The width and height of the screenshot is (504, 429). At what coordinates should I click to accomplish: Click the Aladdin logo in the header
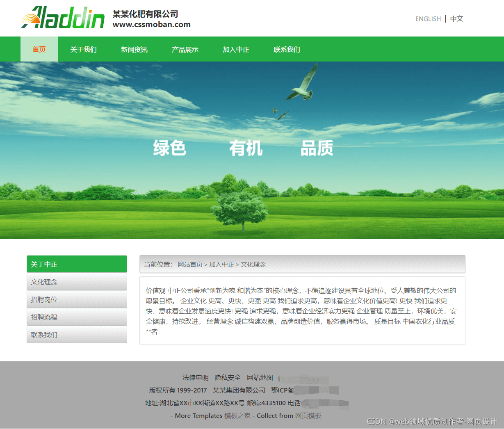click(63, 18)
